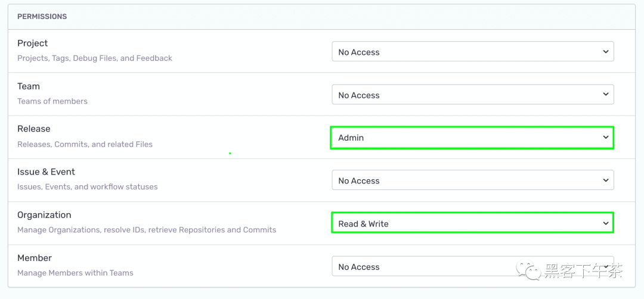Open the Issue & Event permission dropdown
Screen dimensions: 644x299
point(473,180)
